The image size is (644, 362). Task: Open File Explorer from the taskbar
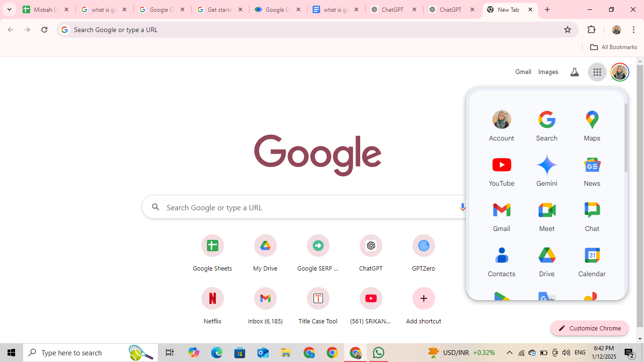tap(286, 353)
